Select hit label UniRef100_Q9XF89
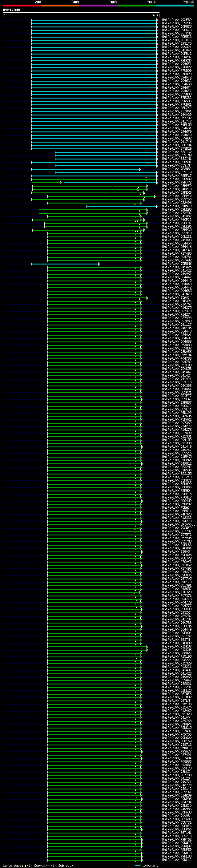This screenshot has height=868, width=197. tap(177, 20)
